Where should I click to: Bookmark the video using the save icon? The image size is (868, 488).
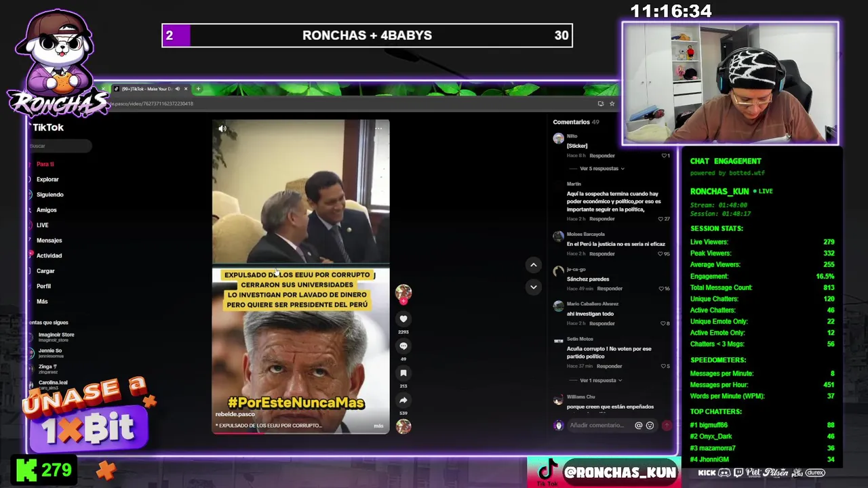403,373
